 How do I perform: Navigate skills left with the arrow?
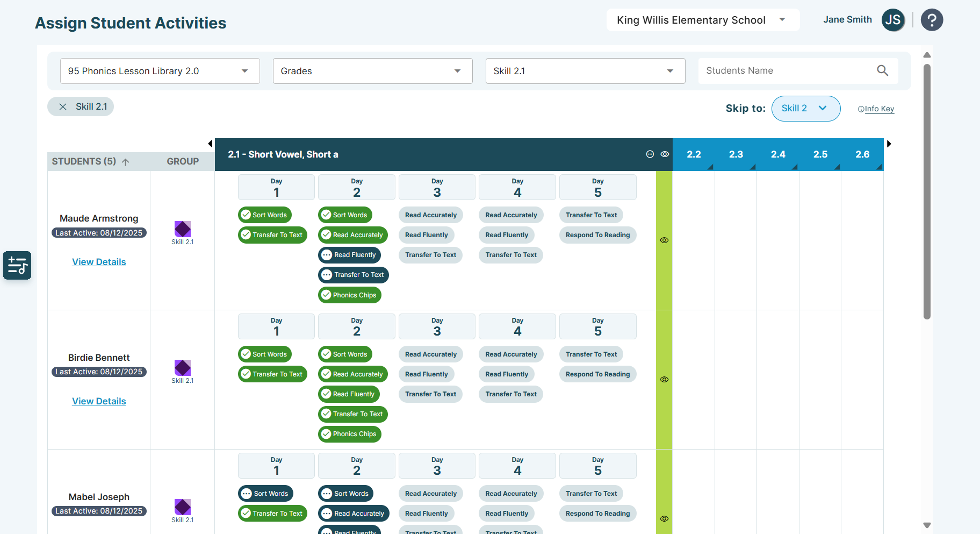(x=210, y=144)
